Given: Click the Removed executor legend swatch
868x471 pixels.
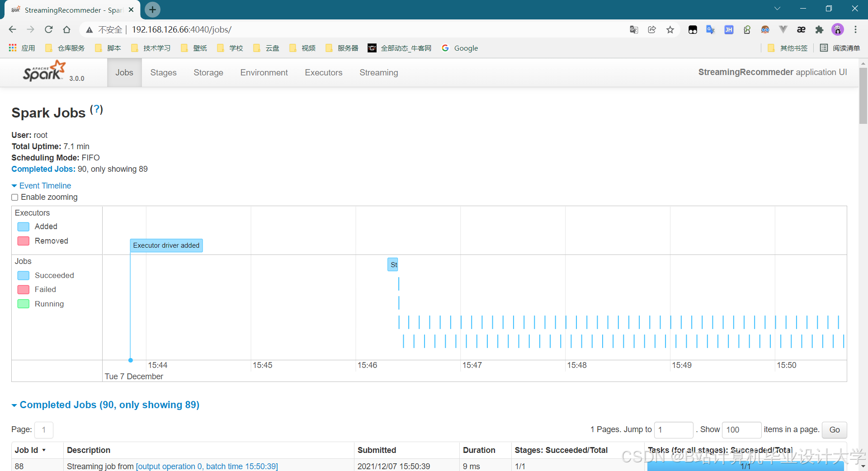Looking at the screenshot, I should coord(24,241).
